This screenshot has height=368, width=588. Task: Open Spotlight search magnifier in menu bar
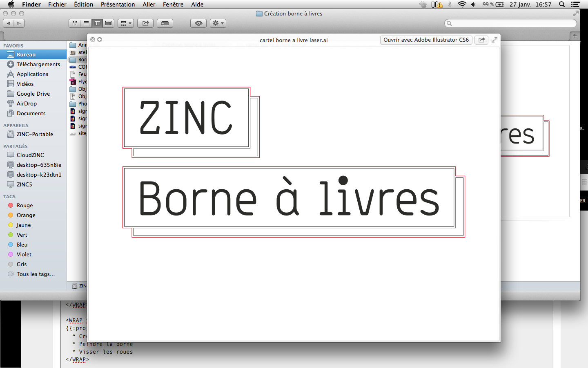coord(562,4)
